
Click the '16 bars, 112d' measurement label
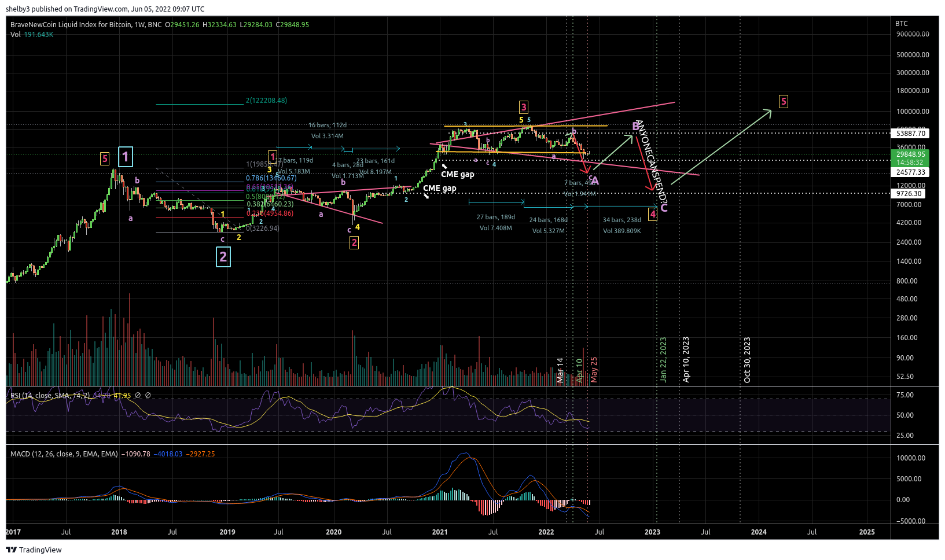point(328,126)
